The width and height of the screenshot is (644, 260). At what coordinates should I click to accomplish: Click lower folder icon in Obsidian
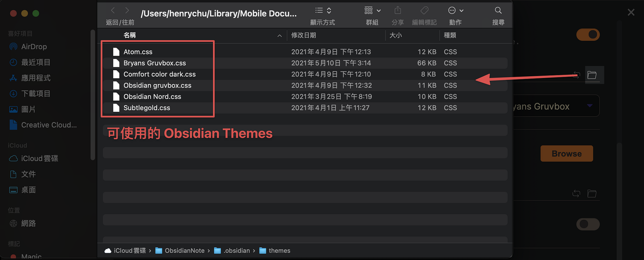coord(592,194)
